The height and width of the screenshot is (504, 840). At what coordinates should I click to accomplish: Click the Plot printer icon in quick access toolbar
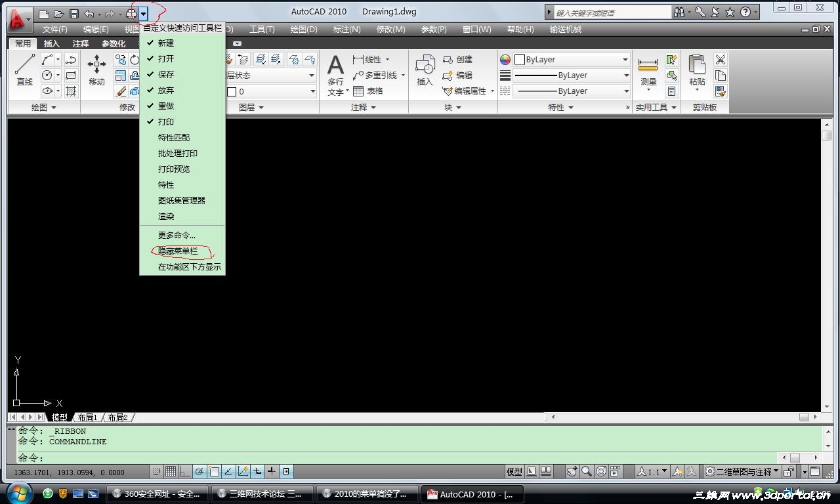click(x=131, y=14)
